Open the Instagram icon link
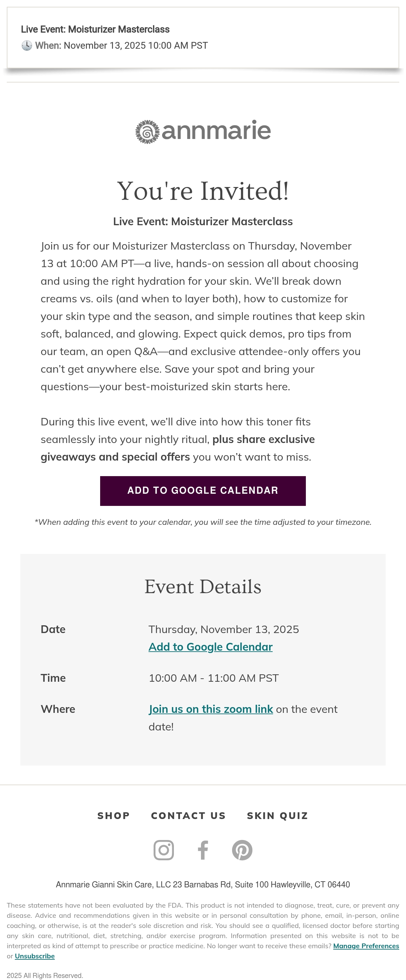The width and height of the screenshot is (406, 980). (164, 850)
